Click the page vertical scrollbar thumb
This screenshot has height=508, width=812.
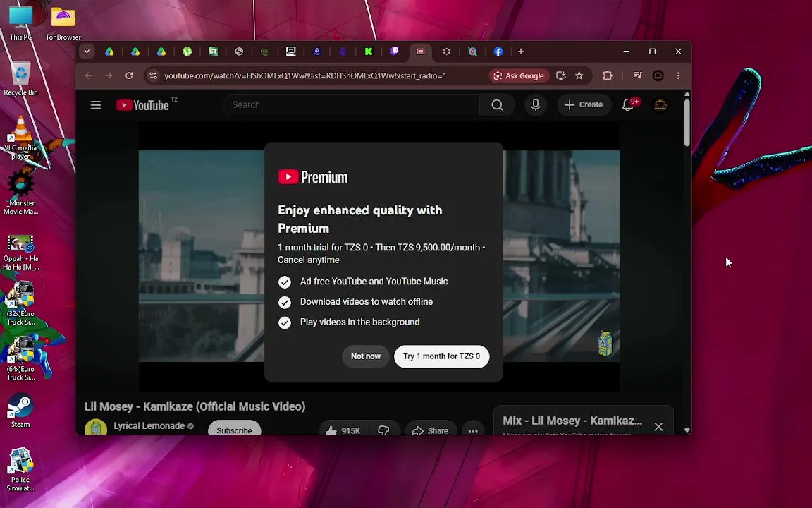[x=687, y=122]
